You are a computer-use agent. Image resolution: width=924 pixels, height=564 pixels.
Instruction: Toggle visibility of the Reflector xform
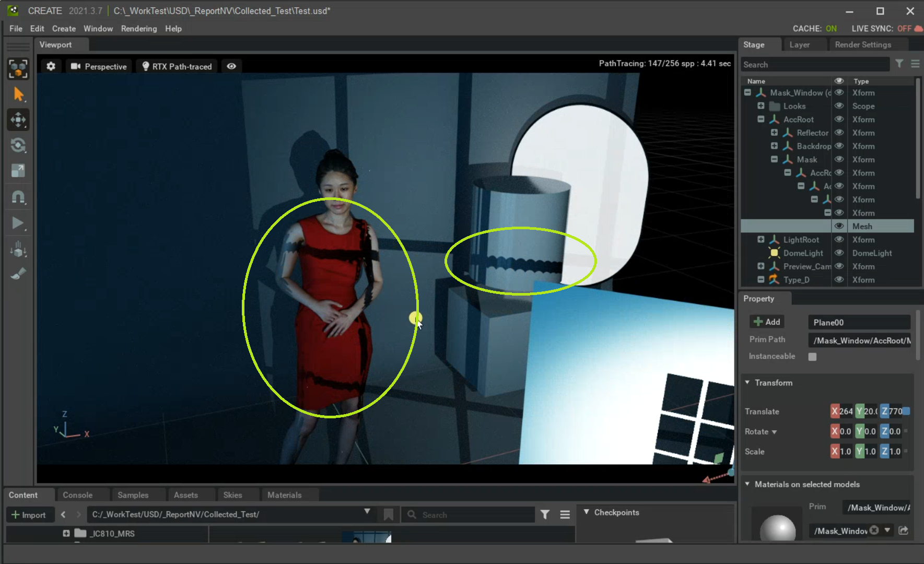click(839, 133)
